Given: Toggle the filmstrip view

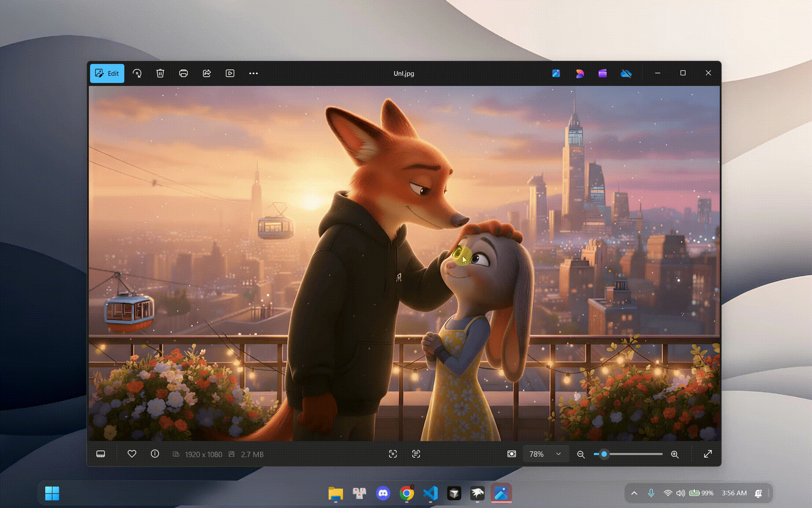Looking at the screenshot, I should click(101, 454).
